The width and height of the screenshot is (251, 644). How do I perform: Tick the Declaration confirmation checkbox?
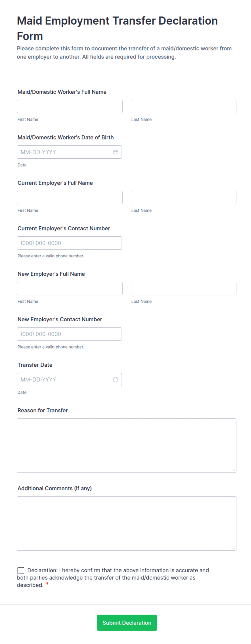pos(21,570)
